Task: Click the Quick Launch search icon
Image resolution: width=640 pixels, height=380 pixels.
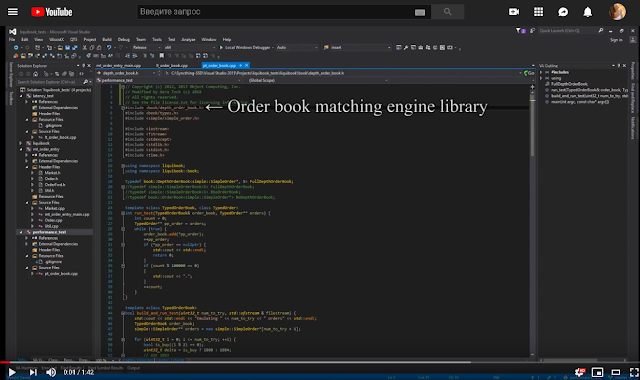Action: tap(600, 31)
